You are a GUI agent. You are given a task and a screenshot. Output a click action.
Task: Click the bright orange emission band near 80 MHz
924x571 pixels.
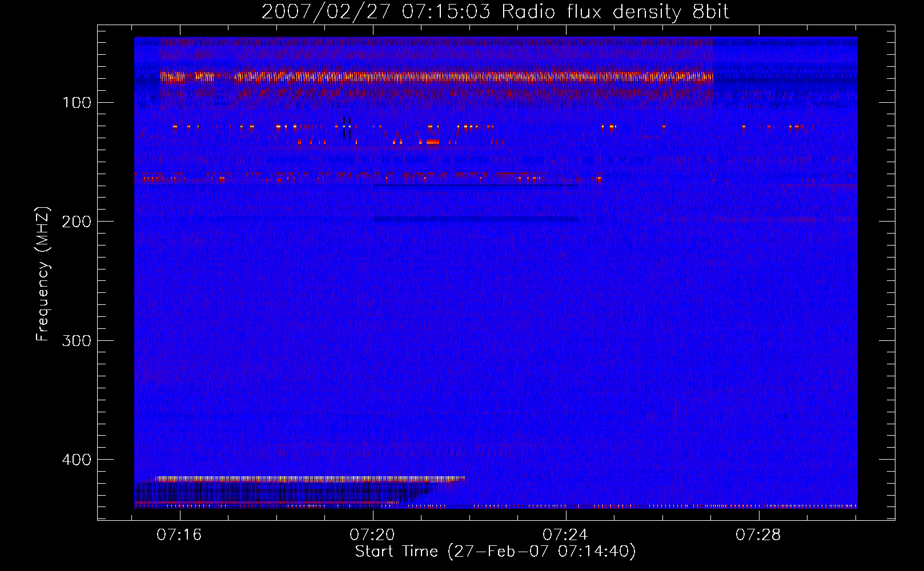tap(437, 77)
